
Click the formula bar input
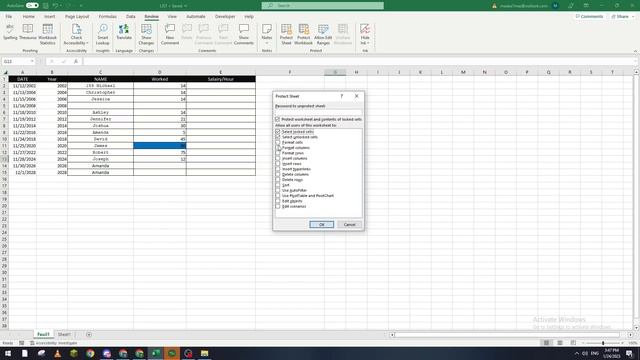(359, 62)
